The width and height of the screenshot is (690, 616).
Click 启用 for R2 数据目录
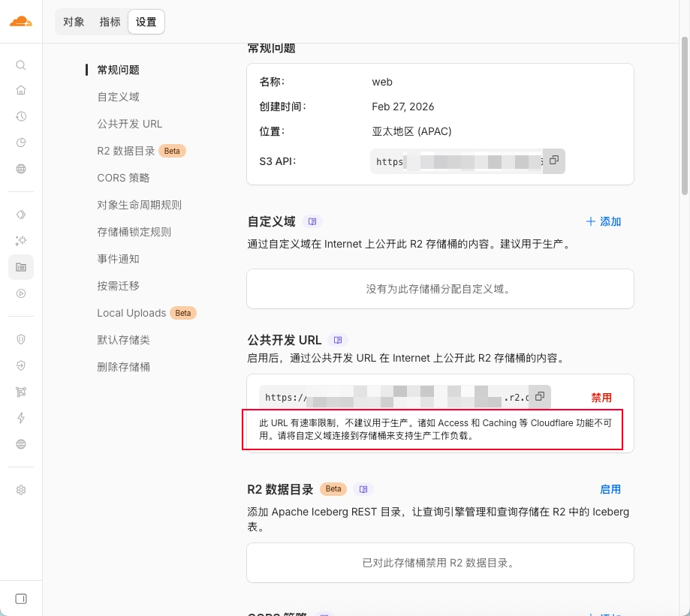(610, 489)
